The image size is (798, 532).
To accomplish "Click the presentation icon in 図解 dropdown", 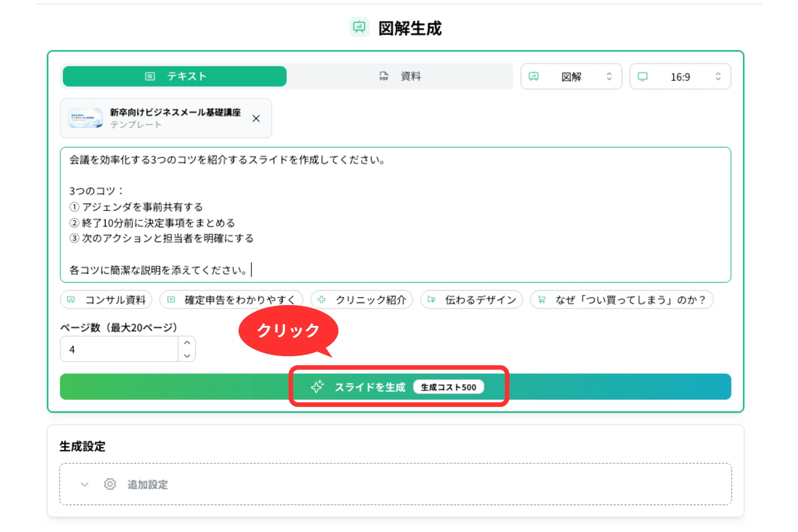I will [x=534, y=76].
